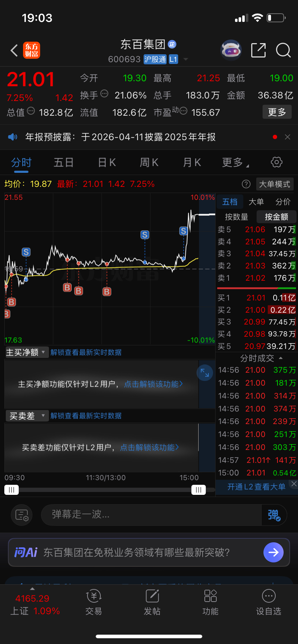Open the 主买净额 indicator dropdown
Screen dimensions: 298x644
click(27, 352)
